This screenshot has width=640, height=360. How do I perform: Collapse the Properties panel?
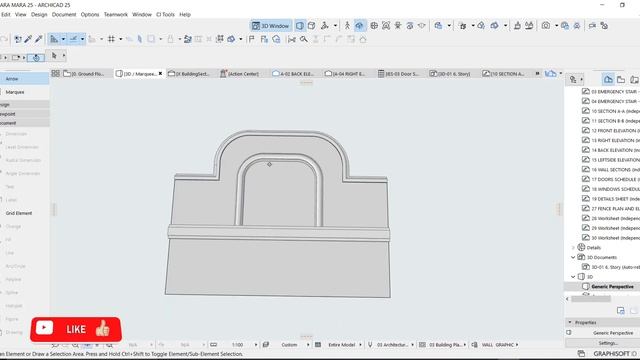click(x=570, y=322)
